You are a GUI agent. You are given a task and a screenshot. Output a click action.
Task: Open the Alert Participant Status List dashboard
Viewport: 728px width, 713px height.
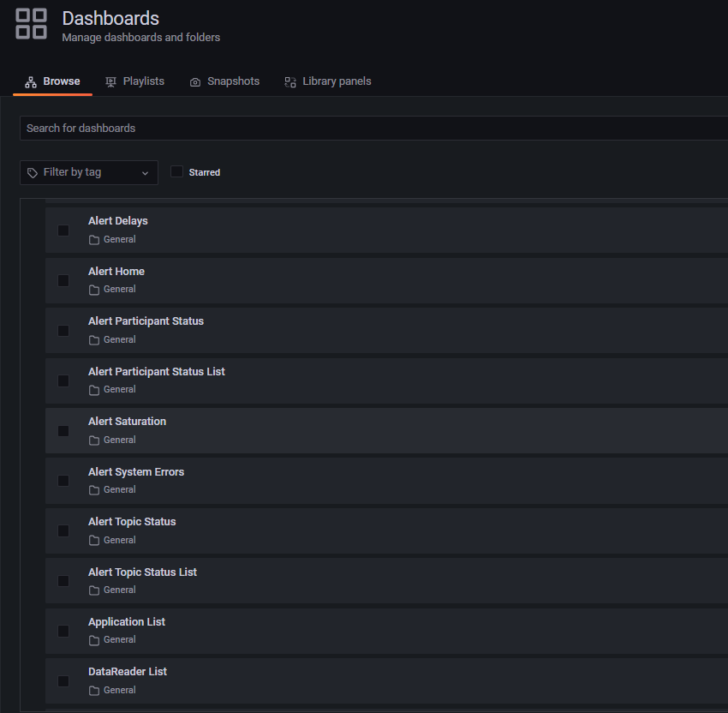[x=156, y=371]
